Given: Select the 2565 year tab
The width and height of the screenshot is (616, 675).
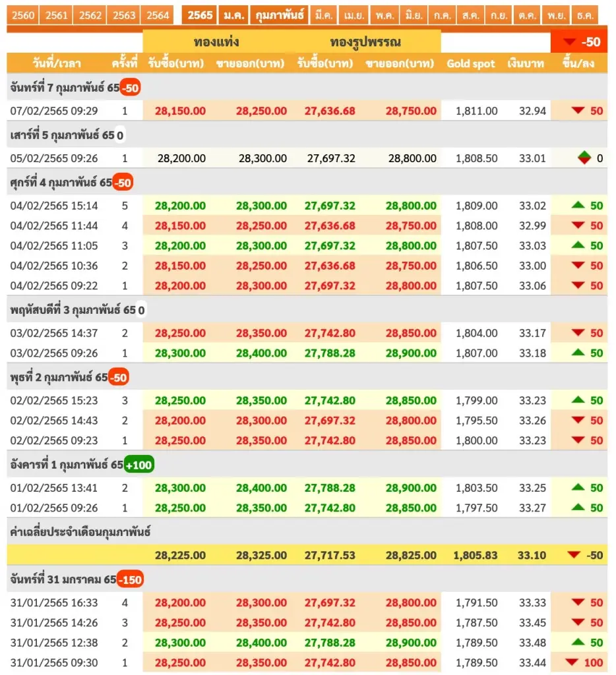Looking at the screenshot, I should (200, 16).
